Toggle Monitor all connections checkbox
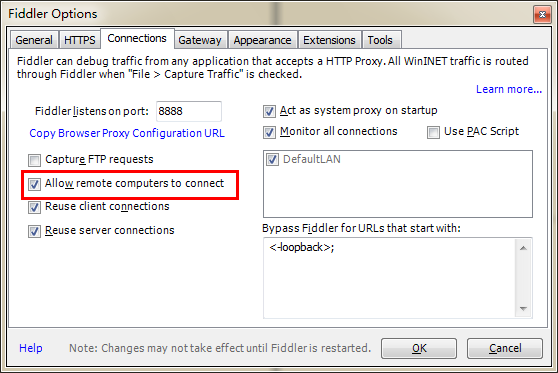 coord(269,132)
